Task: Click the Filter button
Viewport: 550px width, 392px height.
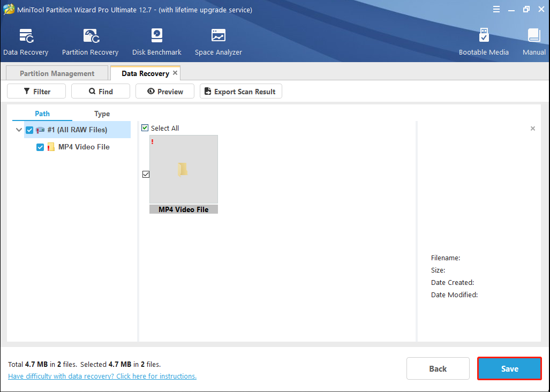Action: point(36,91)
